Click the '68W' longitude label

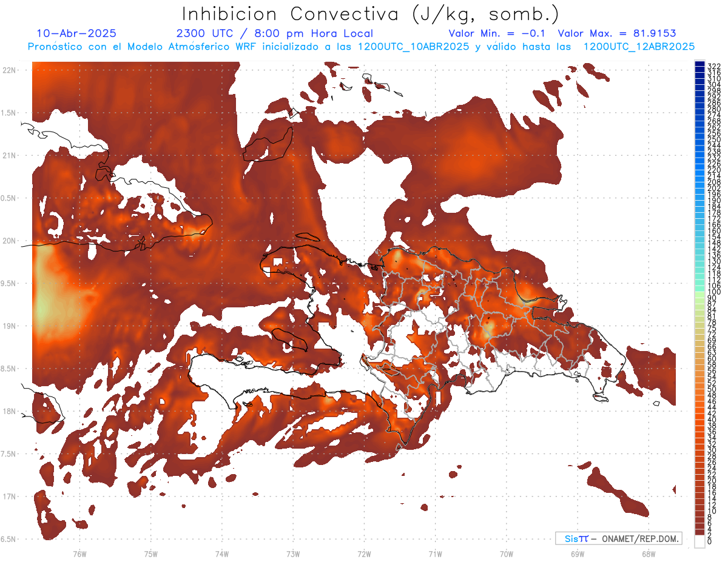649,554
